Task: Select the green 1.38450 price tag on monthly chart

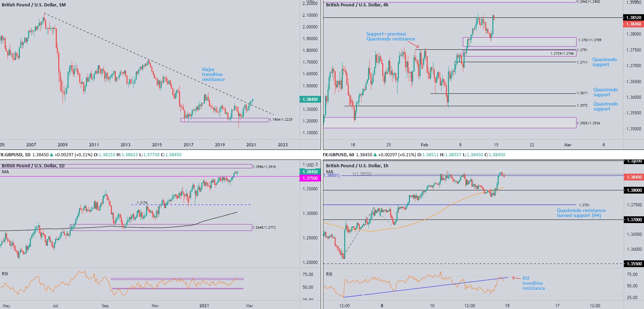Action: click(310, 99)
